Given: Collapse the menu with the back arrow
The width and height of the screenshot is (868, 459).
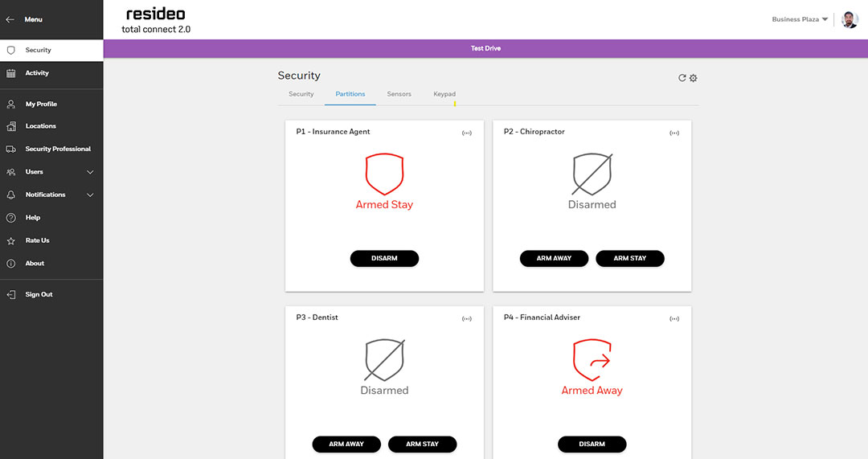Looking at the screenshot, I should click(10, 19).
